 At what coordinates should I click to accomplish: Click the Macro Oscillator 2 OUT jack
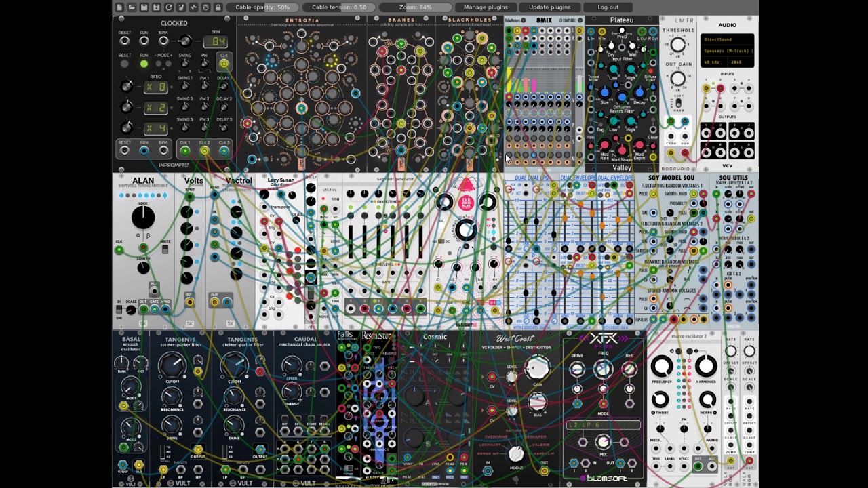pos(698,465)
